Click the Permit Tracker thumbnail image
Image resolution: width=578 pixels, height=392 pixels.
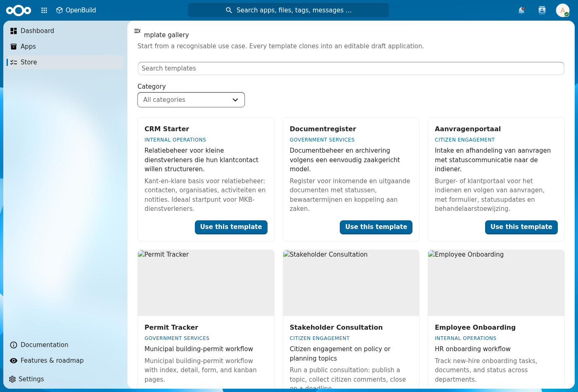click(x=206, y=283)
